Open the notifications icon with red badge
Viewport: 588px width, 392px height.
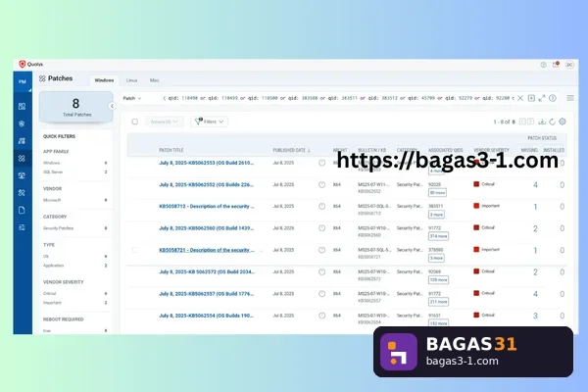click(x=556, y=65)
